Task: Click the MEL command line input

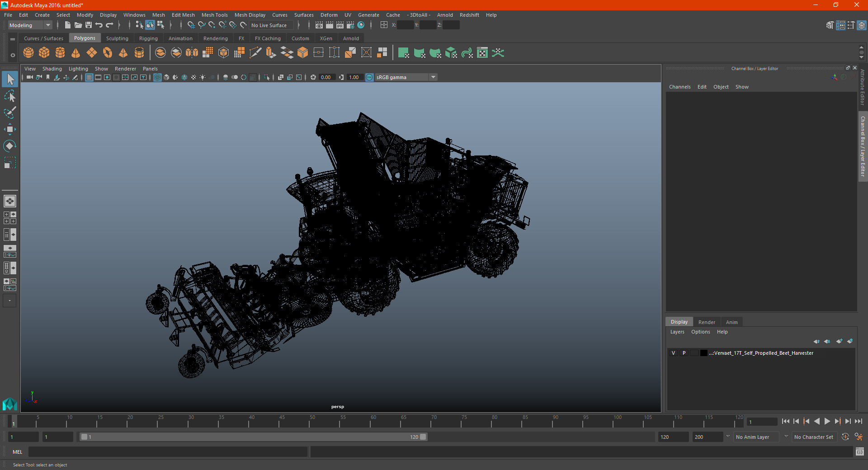Action: (168, 451)
